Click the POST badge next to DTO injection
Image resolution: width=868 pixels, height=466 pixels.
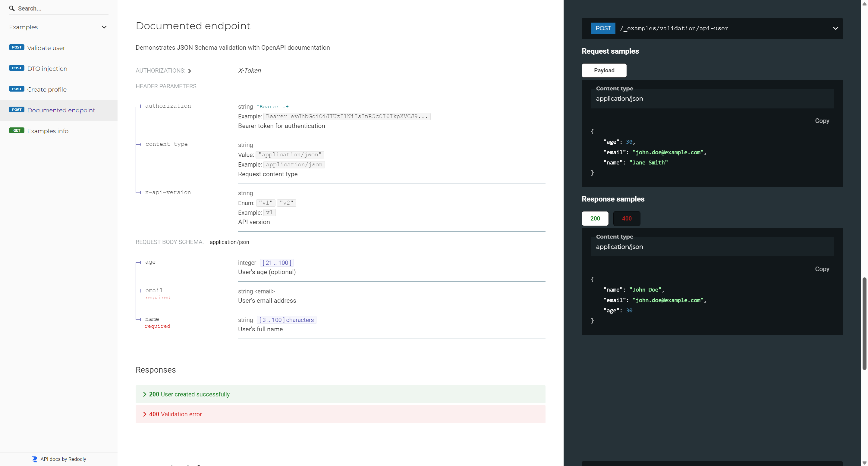click(17, 68)
